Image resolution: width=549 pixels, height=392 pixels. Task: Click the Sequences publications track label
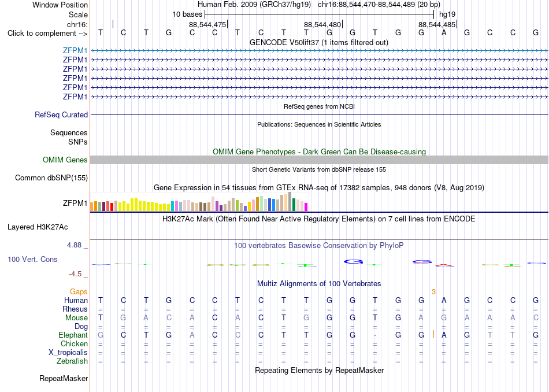pyautogui.click(x=69, y=132)
